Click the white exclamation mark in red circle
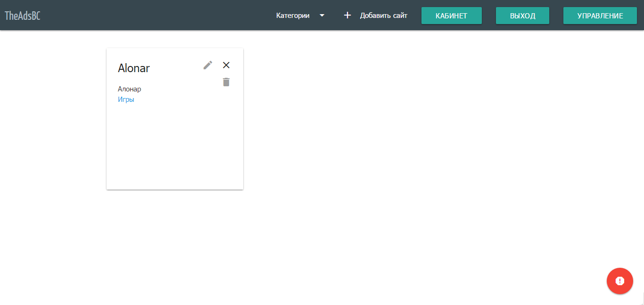 pos(619,281)
